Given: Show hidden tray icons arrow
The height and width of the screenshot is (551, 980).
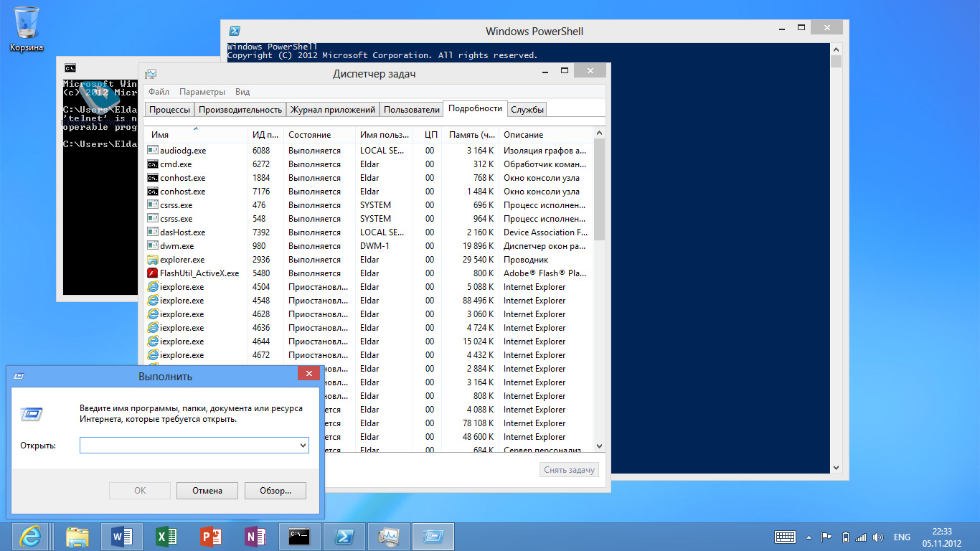Looking at the screenshot, I should point(809,537).
